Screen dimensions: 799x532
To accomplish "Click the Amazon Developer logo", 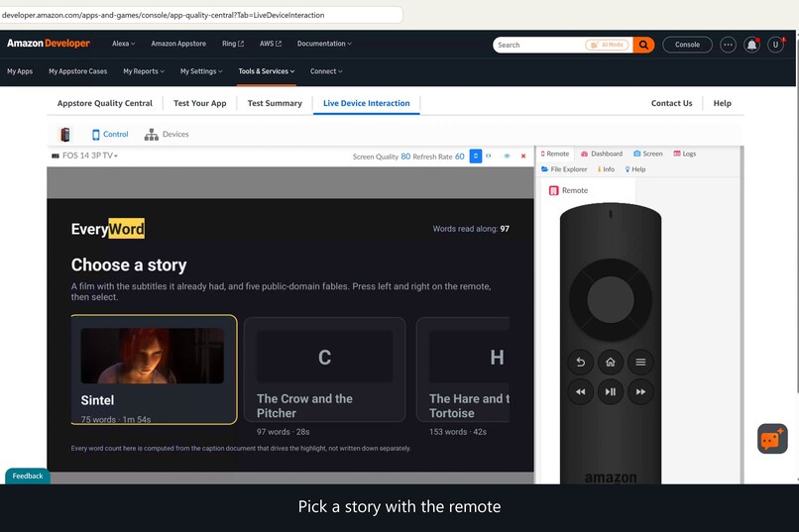I will tap(49, 44).
